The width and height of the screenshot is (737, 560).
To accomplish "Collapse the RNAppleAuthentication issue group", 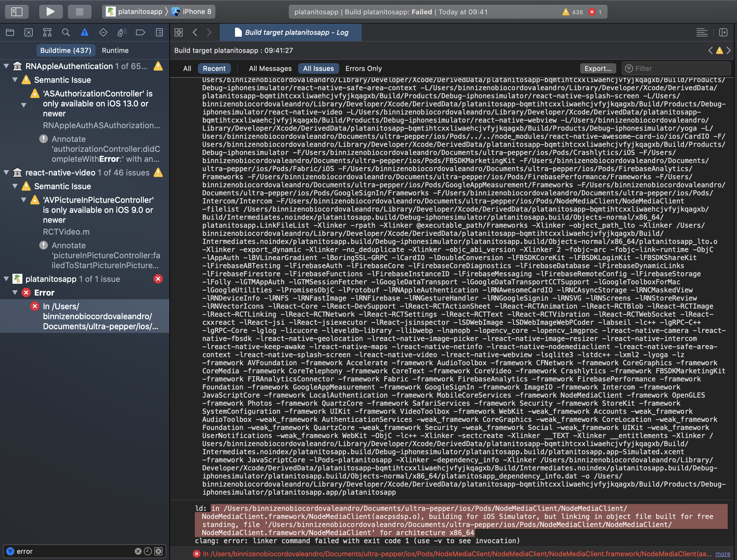I will 6,66.
